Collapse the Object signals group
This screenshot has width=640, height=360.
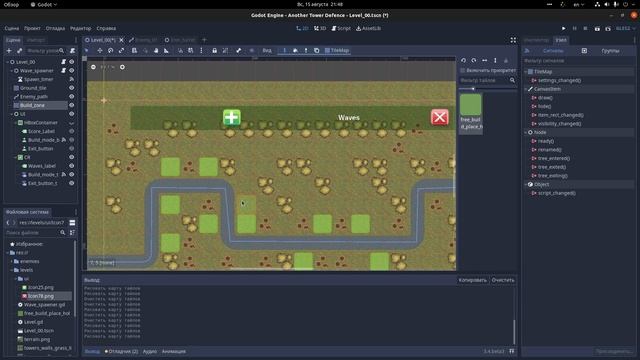click(526, 184)
